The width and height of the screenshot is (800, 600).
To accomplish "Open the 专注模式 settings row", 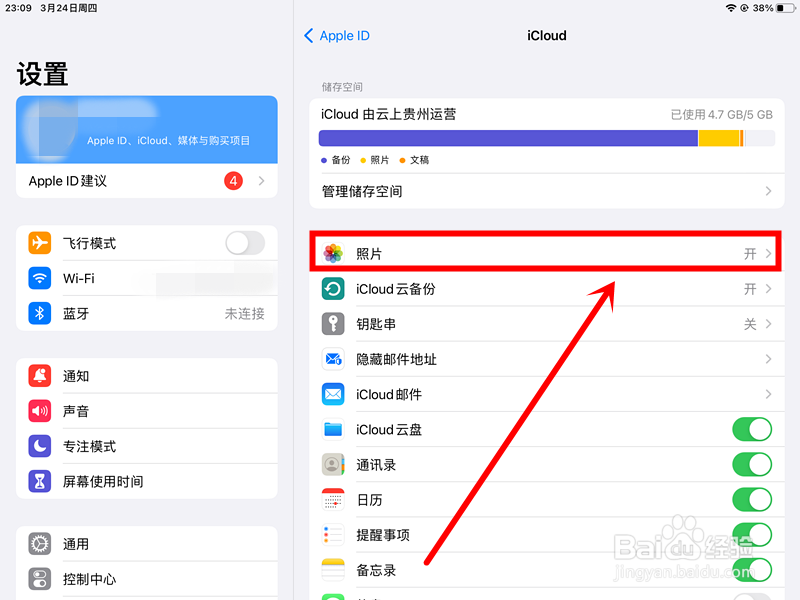I will click(x=147, y=446).
